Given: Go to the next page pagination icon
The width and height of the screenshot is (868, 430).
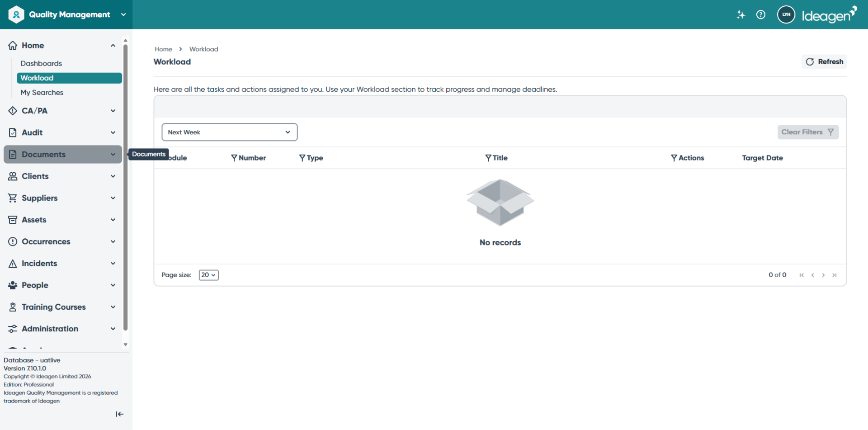Looking at the screenshot, I should (823, 275).
